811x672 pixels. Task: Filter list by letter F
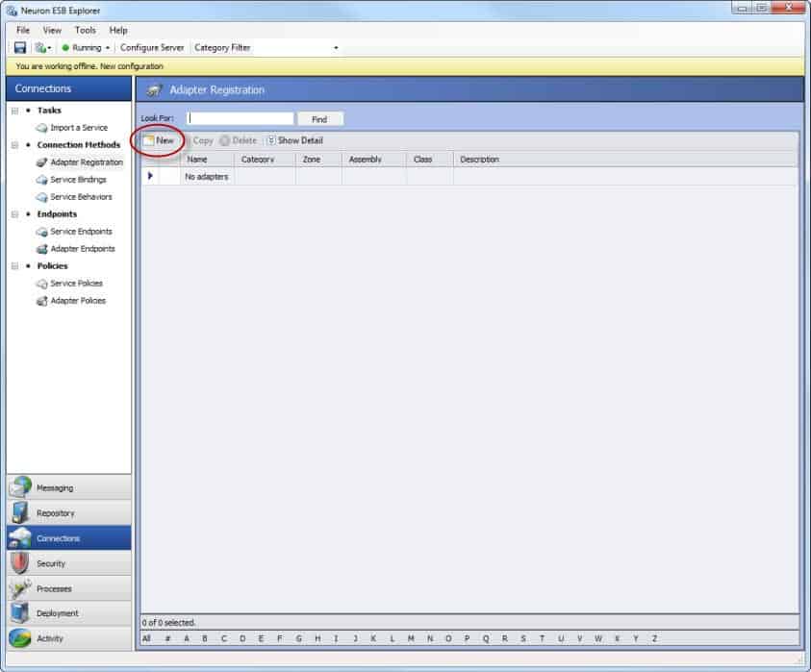point(280,639)
